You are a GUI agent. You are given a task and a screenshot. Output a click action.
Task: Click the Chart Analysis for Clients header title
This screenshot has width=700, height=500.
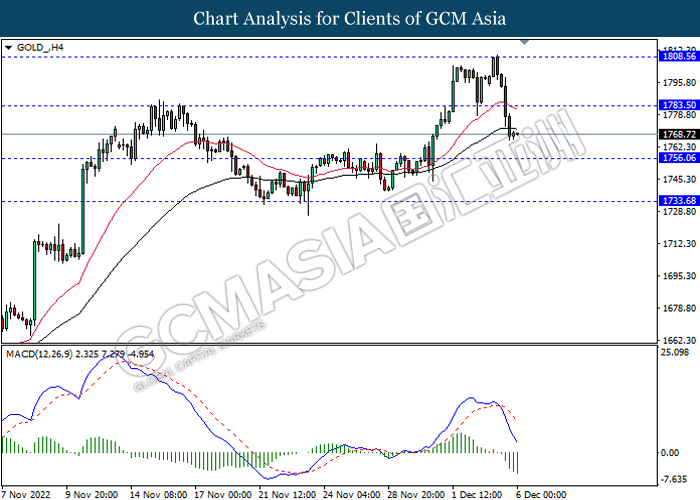coord(350,18)
